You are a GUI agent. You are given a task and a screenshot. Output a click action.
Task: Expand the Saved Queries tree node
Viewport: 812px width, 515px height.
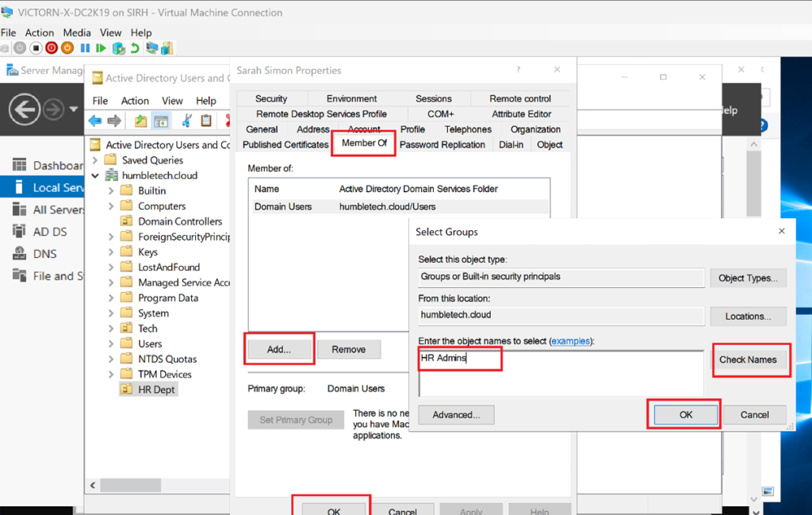tap(95, 160)
